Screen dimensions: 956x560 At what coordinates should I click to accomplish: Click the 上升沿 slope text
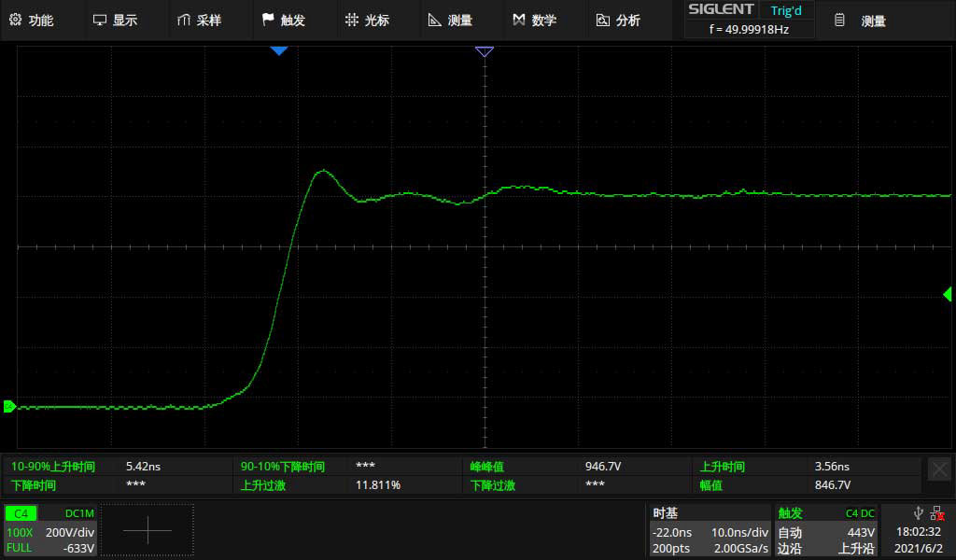point(857,549)
